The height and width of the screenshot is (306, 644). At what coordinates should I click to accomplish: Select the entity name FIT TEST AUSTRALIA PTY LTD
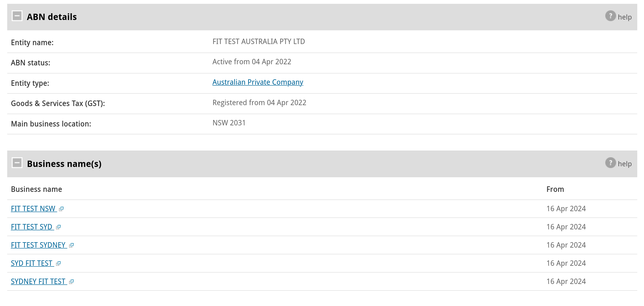point(259,41)
